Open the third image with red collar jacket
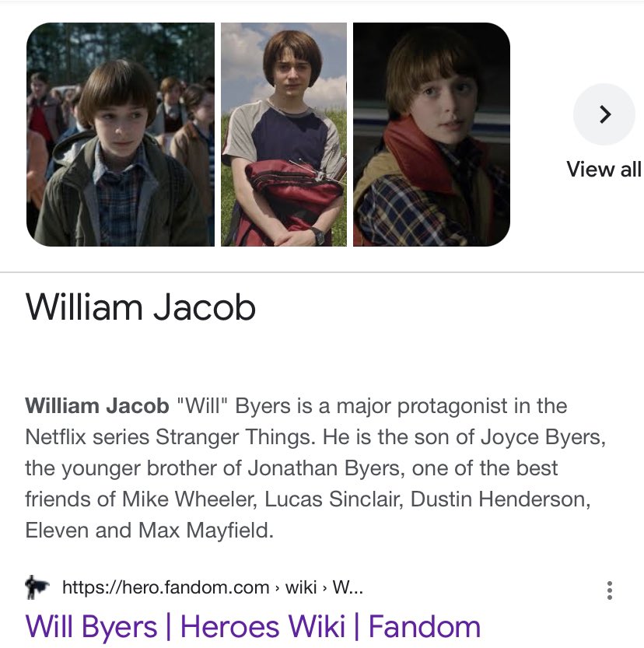The width and height of the screenshot is (644, 648). pos(432,135)
